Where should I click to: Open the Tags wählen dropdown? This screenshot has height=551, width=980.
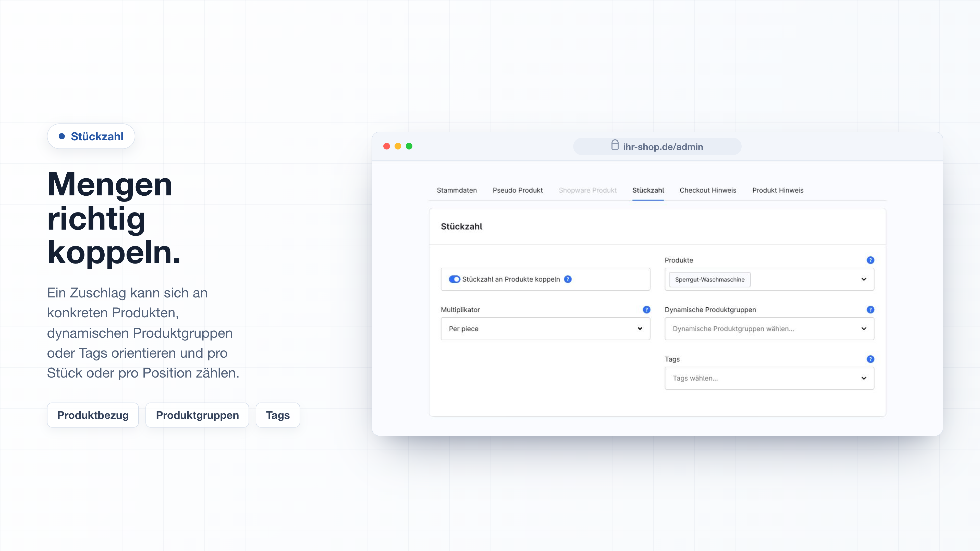pos(769,378)
